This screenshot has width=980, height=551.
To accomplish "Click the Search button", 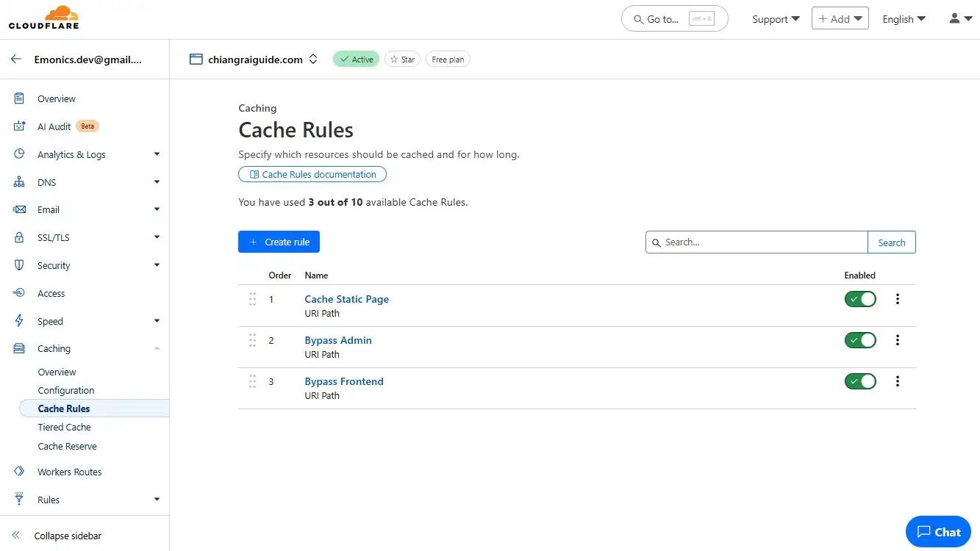I will 892,242.
